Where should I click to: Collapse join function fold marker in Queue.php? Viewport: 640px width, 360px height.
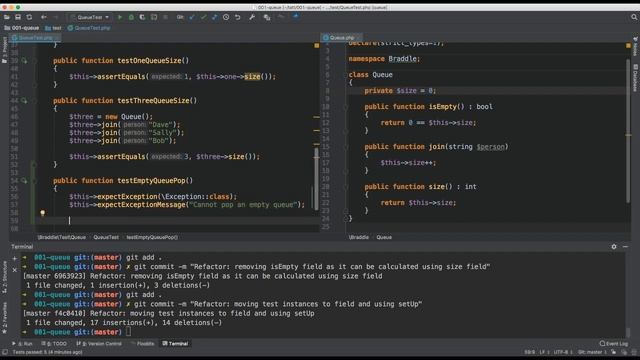pyautogui.click(x=346, y=147)
